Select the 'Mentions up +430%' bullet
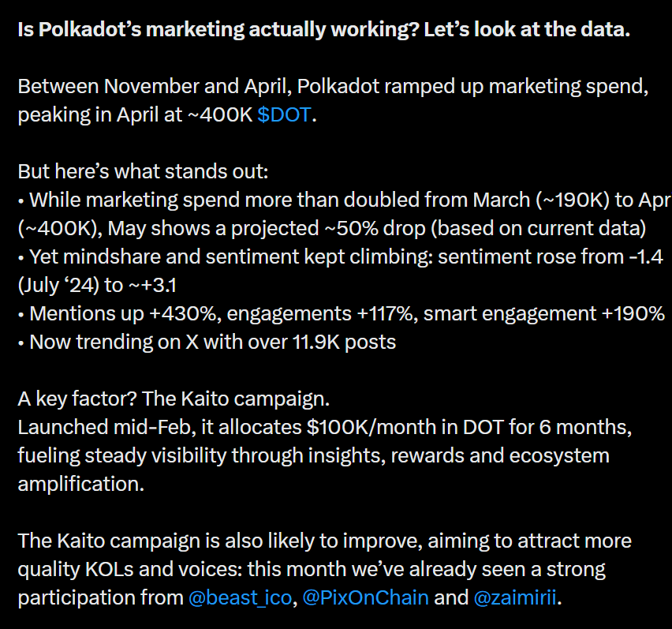 342,314
